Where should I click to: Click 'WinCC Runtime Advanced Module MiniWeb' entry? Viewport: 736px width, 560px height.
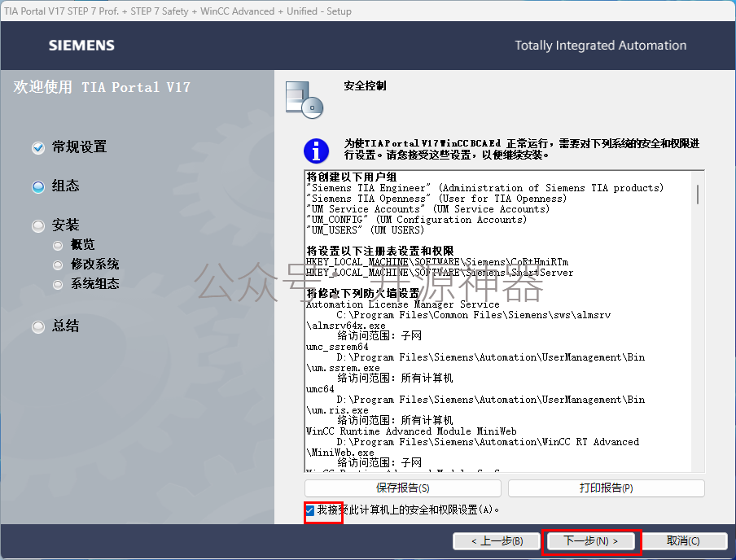[411, 431]
